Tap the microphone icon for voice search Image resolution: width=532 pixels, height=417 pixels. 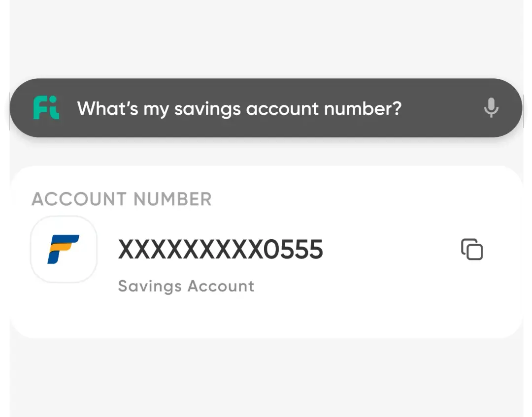491,107
